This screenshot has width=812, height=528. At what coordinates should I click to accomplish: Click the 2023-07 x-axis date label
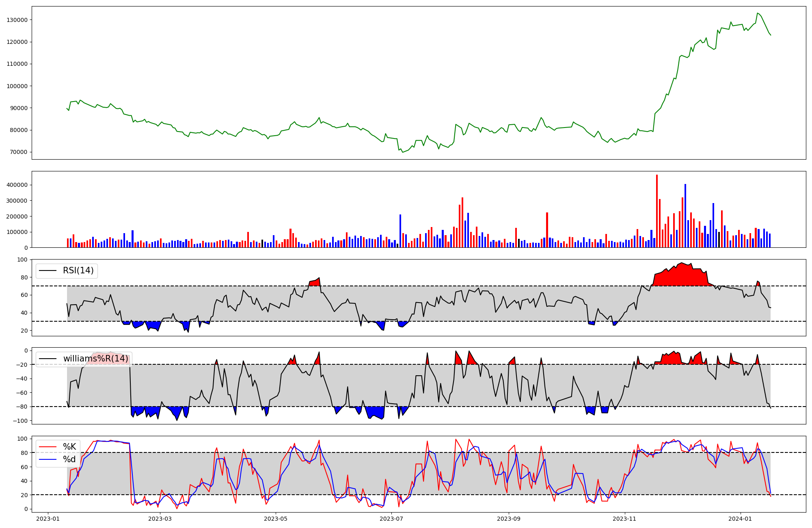[x=391, y=519]
